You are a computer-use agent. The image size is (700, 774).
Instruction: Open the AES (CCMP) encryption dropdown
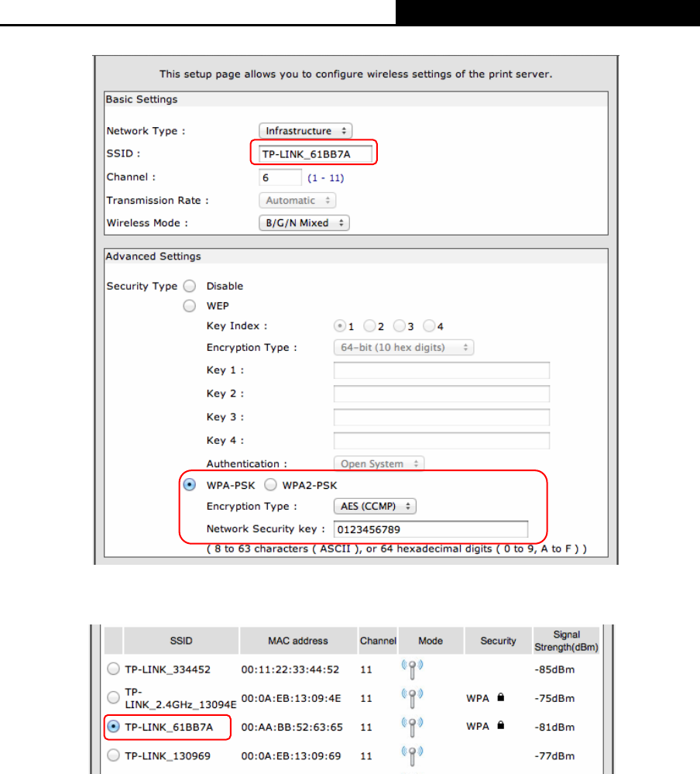point(375,506)
